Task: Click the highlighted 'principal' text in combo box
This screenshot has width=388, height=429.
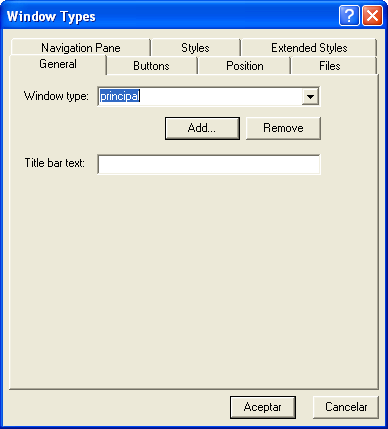Action: [120, 96]
